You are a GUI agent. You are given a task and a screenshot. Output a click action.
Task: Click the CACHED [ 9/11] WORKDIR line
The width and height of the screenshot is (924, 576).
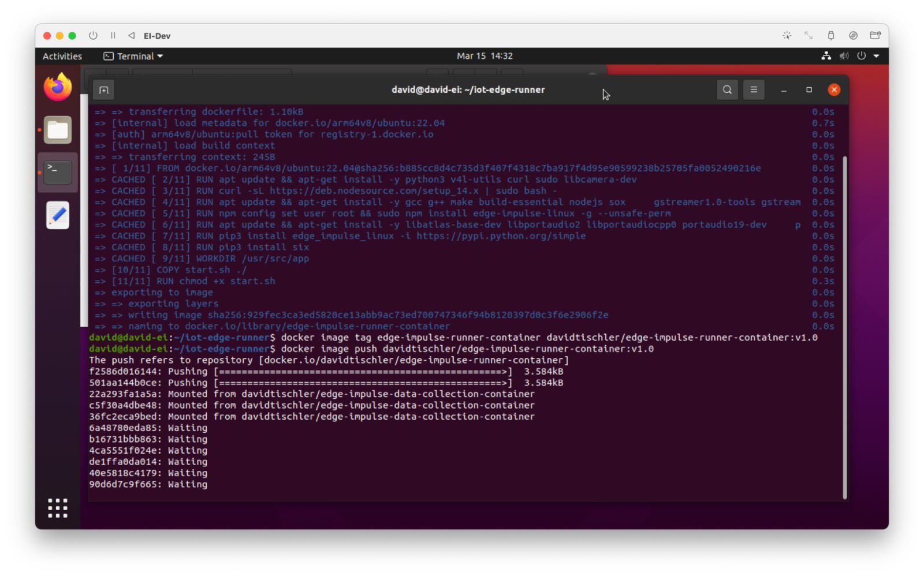tap(202, 259)
